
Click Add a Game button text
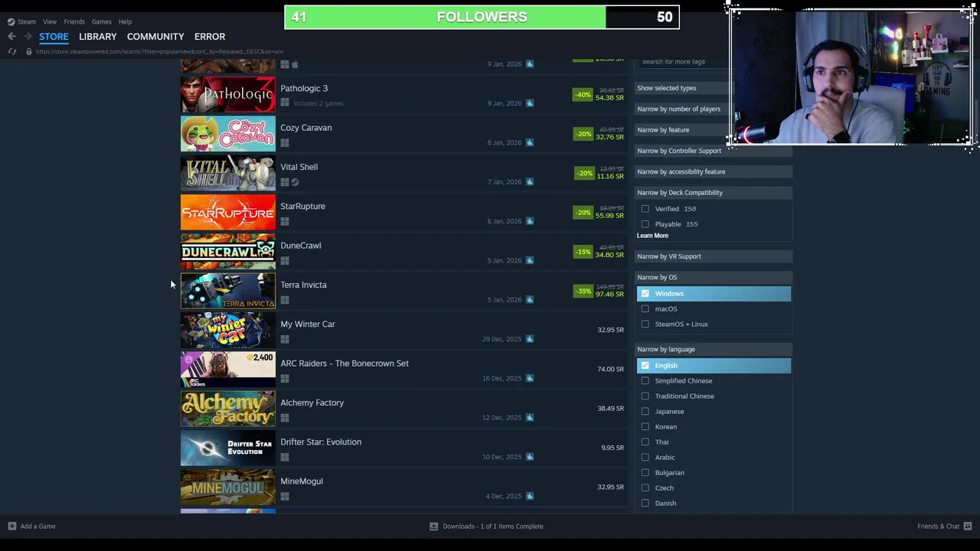(x=38, y=526)
